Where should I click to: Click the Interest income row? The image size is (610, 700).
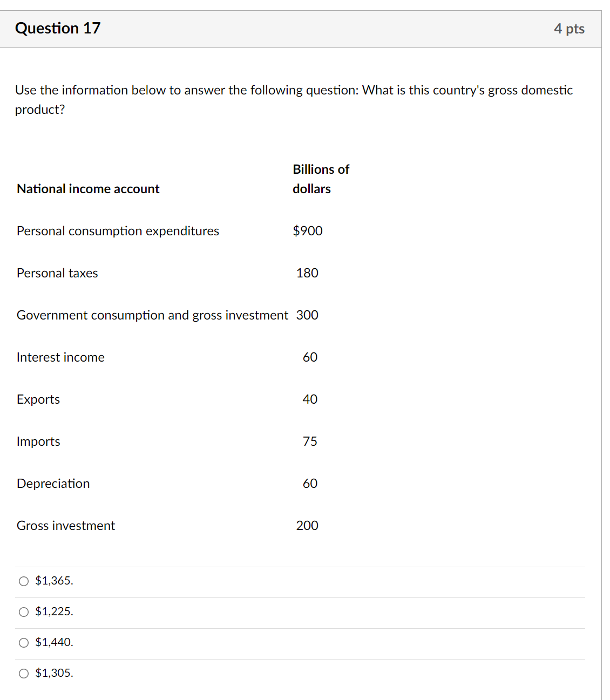[x=60, y=357]
